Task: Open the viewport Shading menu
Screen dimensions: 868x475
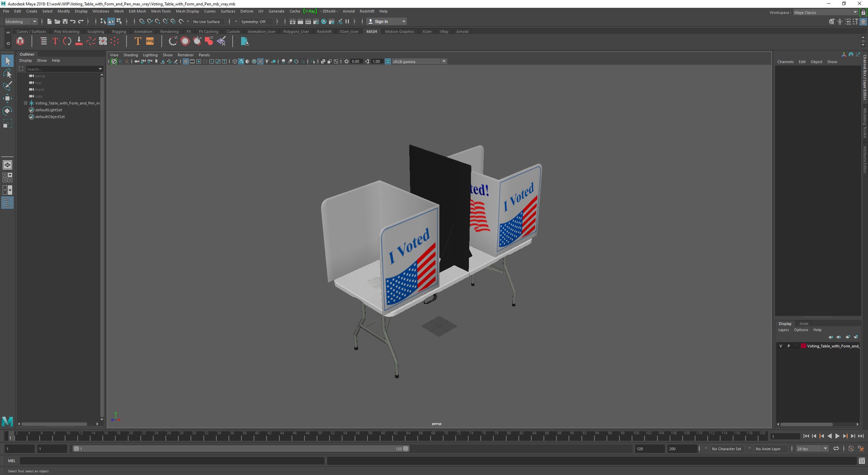Action: (131, 55)
